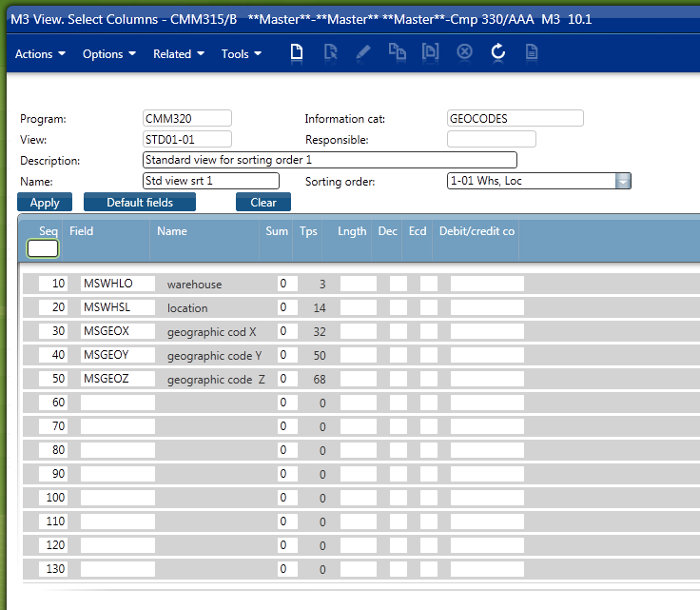Screen dimensions: 700x610
Task: Click the Seq filter input box
Action: 43,248
